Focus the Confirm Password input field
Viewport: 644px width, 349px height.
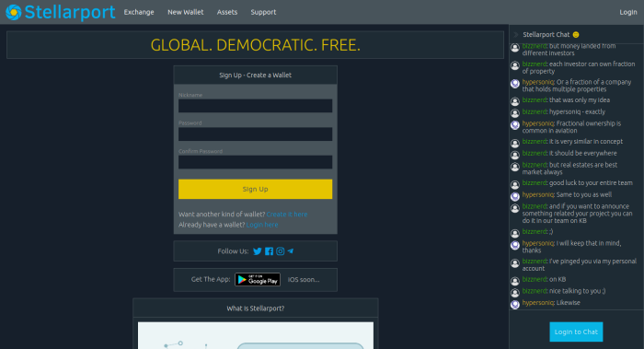click(255, 162)
